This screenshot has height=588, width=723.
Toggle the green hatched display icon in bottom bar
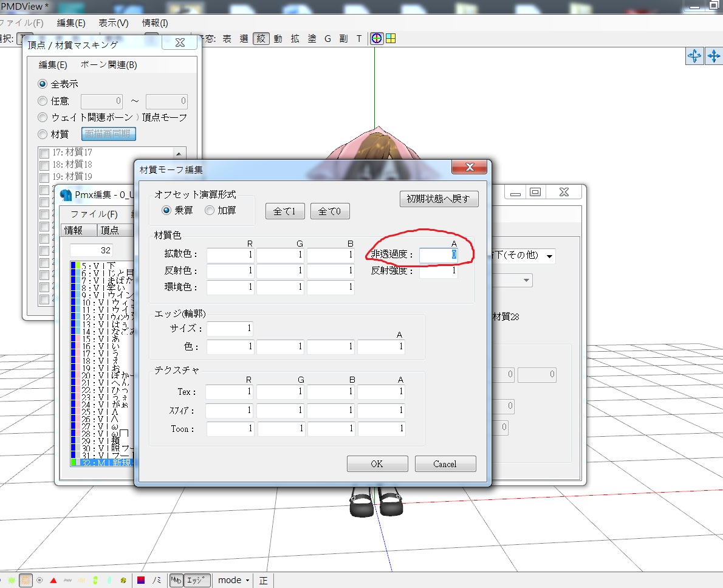tap(12, 580)
